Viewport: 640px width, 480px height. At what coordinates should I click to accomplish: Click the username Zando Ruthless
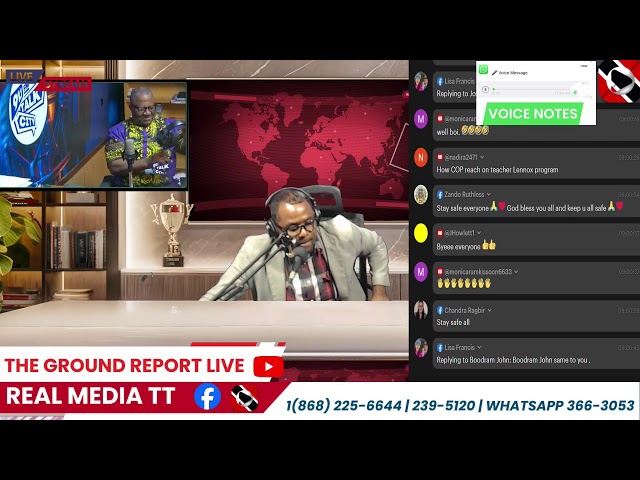click(x=464, y=195)
